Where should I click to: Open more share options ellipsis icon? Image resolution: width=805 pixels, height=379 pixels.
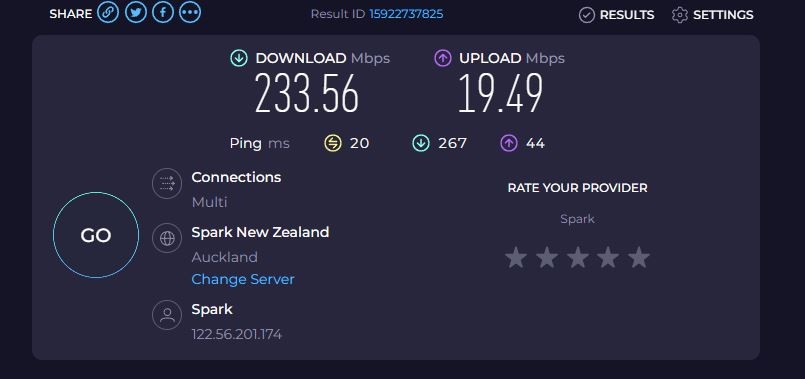point(190,13)
